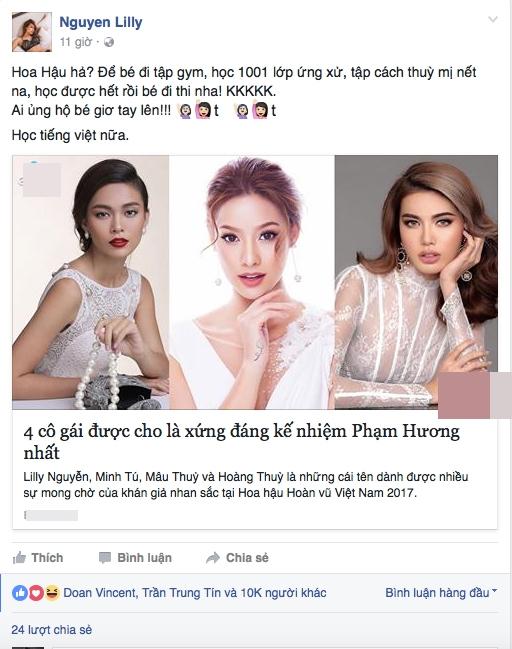Open the 11 giờ post timestamp
The width and height of the screenshot is (512, 649).
pos(75,42)
